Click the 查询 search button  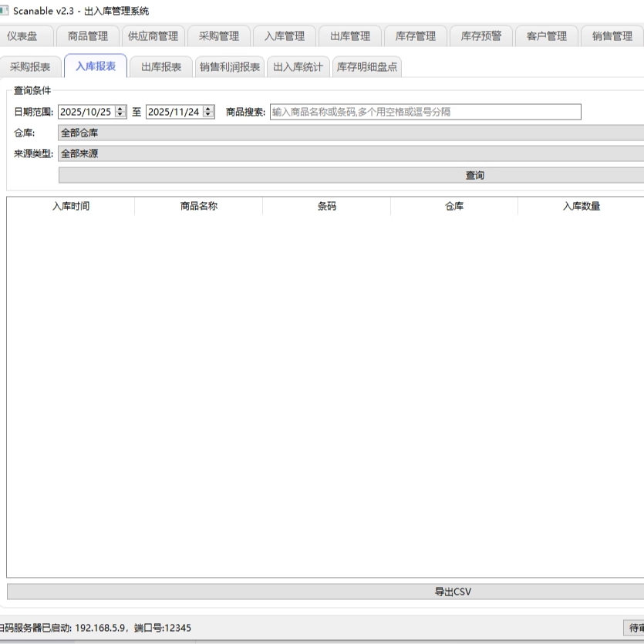click(476, 175)
